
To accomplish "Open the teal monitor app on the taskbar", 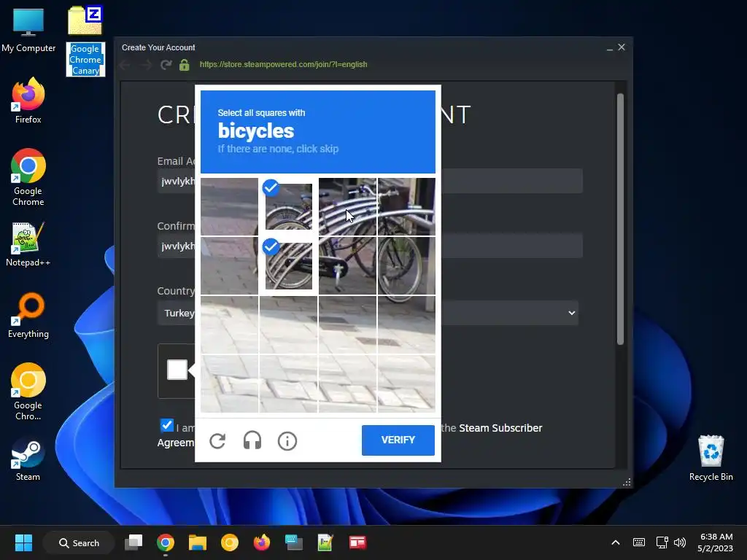I will point(293,542).
